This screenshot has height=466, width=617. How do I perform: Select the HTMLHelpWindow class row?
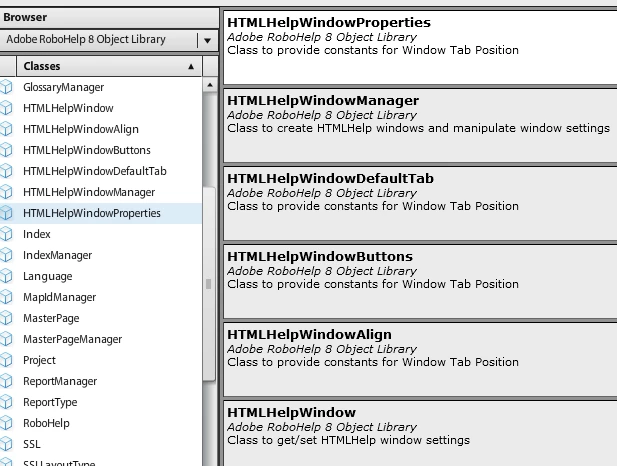click(101, 108)
